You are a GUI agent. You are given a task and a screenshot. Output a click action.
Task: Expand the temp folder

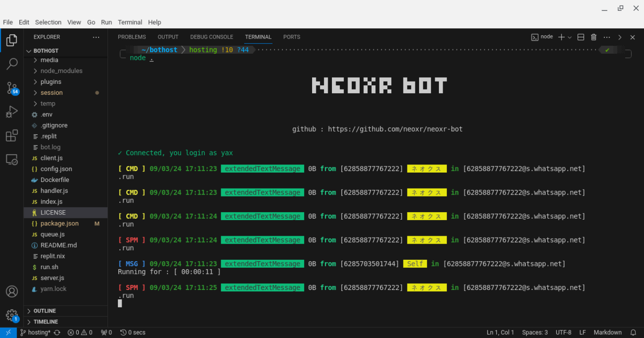click(x=66, y=103)
